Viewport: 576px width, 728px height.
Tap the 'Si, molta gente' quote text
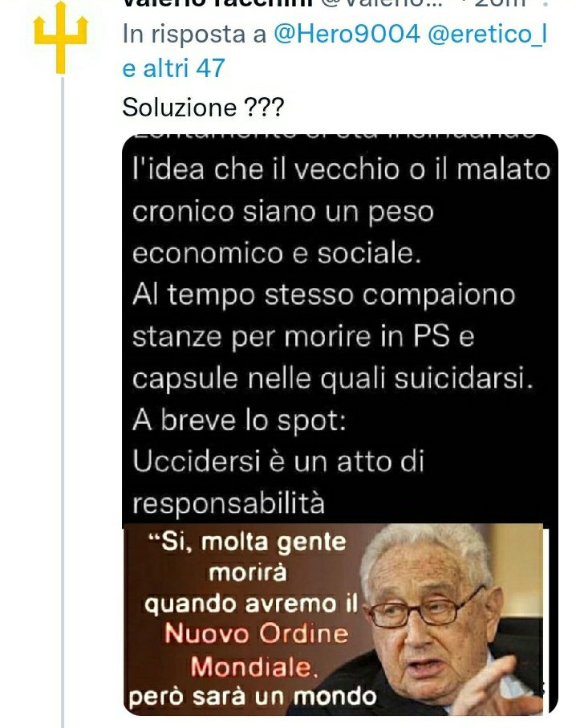247,542
